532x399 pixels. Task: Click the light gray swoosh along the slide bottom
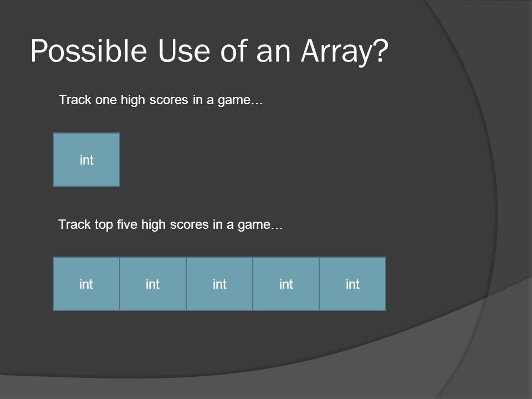point(265,383)
